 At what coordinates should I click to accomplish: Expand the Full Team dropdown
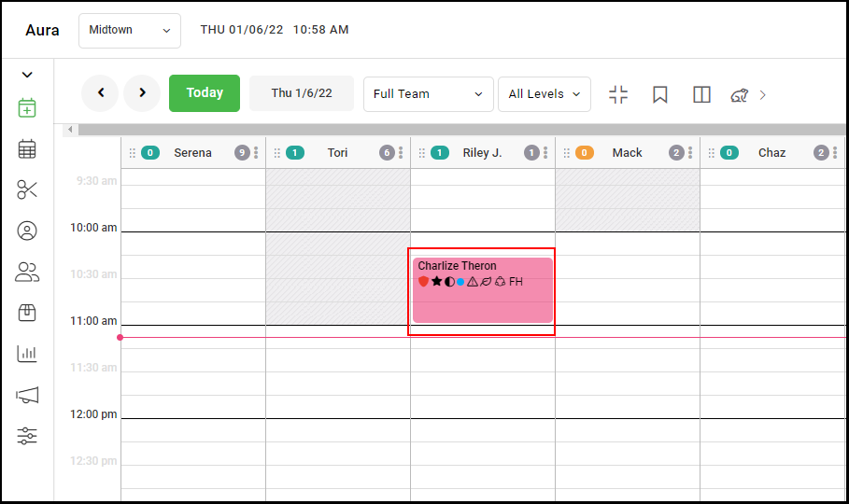coord(429,94)
